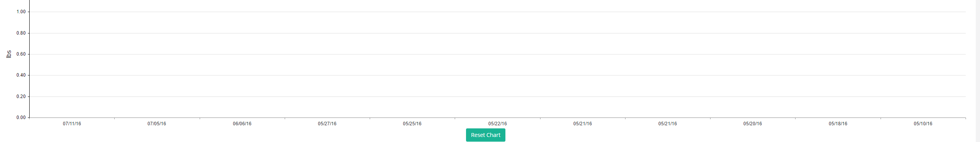Click the 1.00 y-axis value
The image size is (980, 142).
[x=21, y=12]
